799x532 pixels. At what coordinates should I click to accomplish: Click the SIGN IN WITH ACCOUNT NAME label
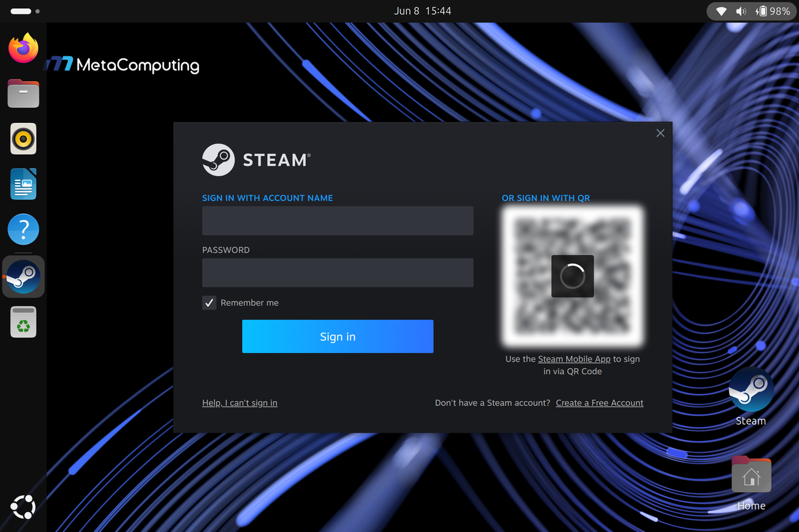[268, 198]
